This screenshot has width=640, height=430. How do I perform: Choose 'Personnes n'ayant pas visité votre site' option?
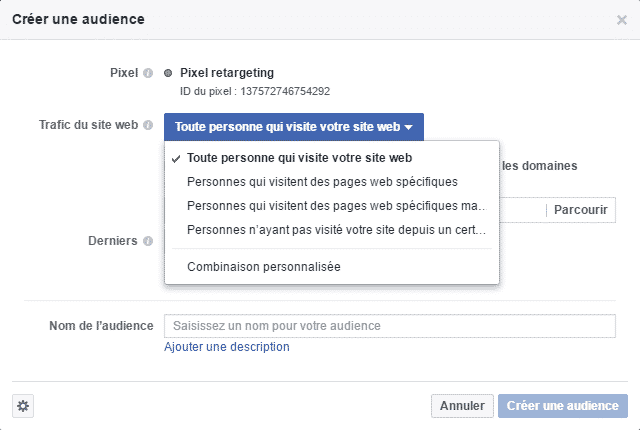click(x=336, y=230)
